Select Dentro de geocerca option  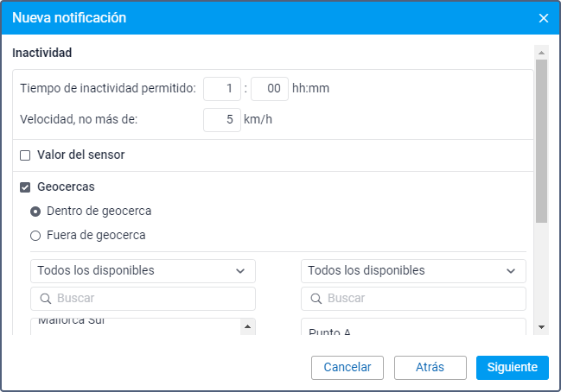[x=35, y=211]
